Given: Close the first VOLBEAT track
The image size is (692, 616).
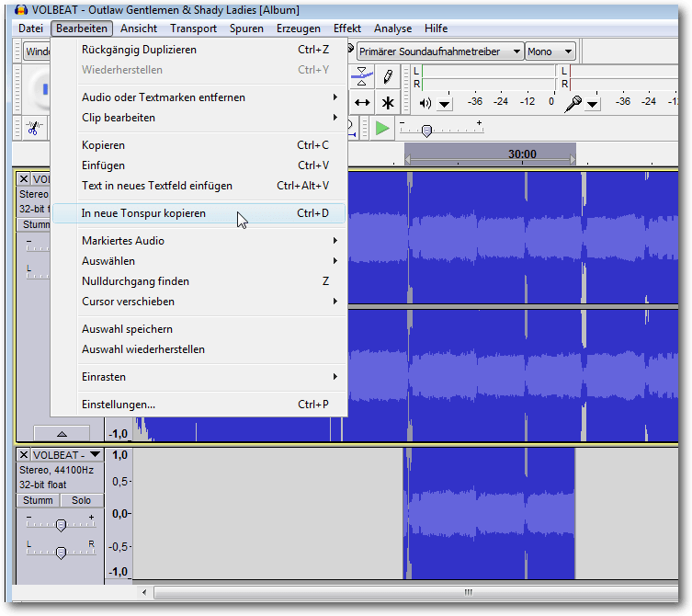Looking at the screenshot, I should click(23, 179).
